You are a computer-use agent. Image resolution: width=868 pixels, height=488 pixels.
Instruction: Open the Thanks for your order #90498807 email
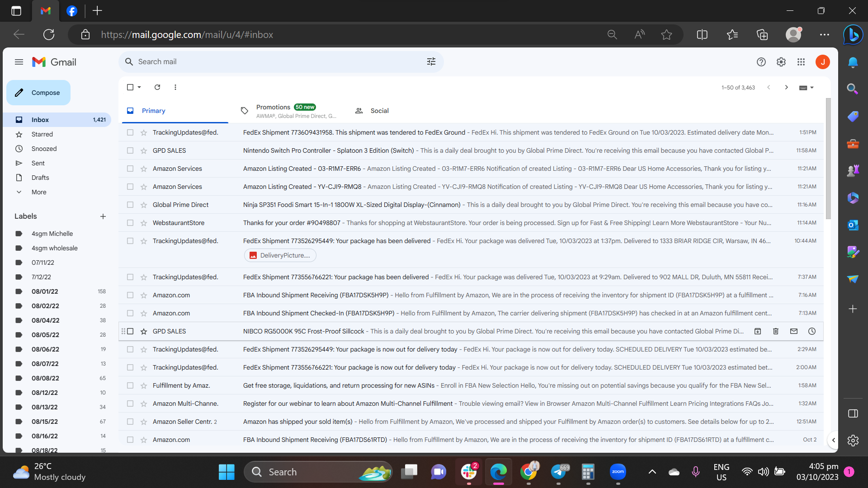[x=471, y=223]
